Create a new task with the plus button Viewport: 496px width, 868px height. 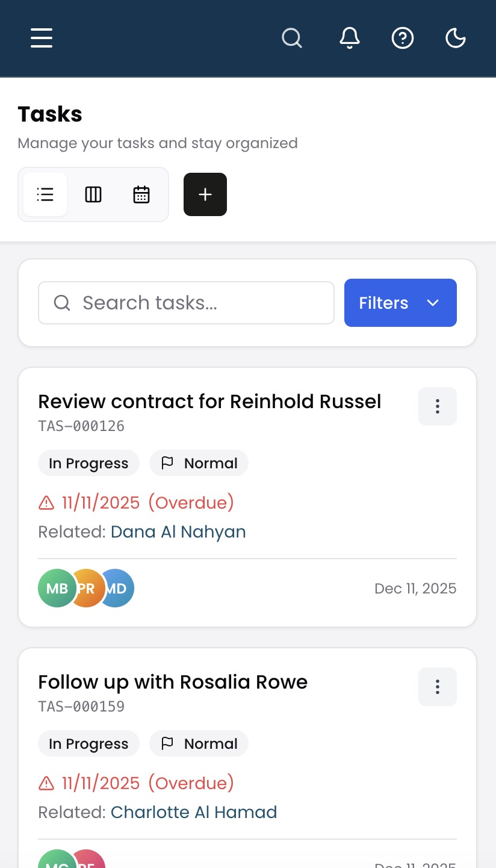click(205, 194)
